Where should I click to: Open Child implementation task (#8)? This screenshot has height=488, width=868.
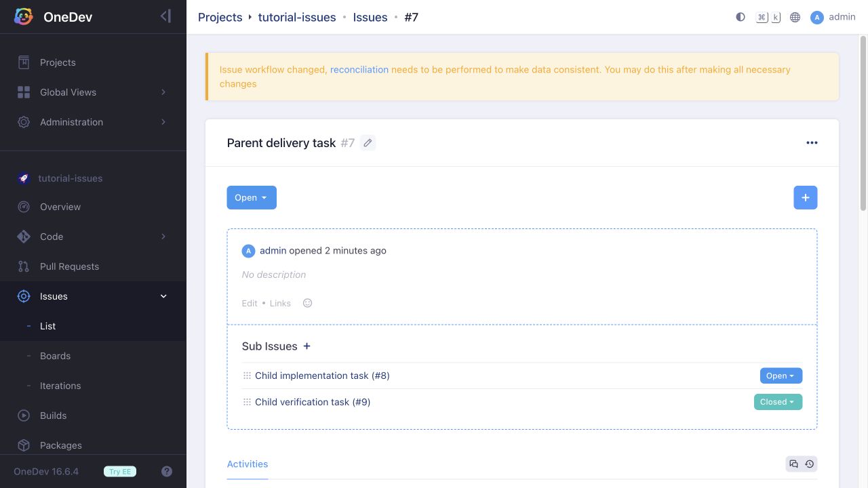pyautogui.click(x=322, y=375)
